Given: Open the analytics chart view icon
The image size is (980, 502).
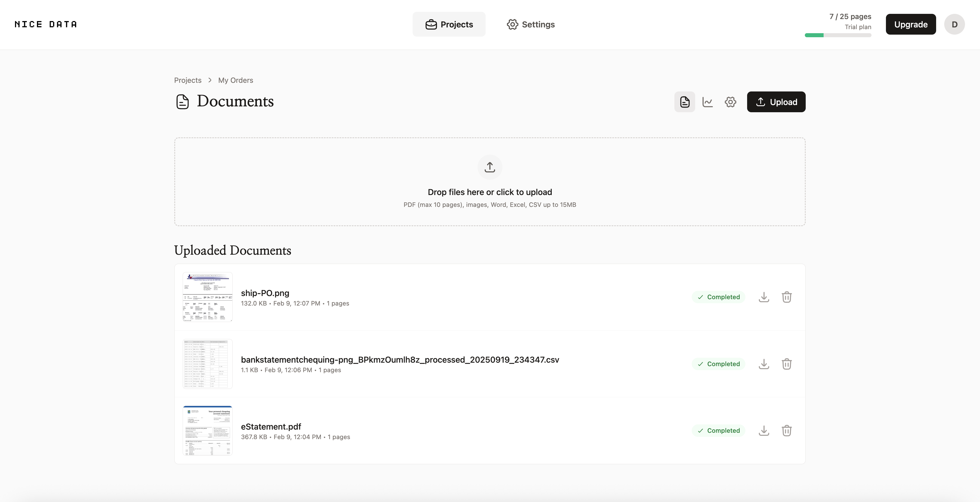Looking at the screenshot, I should [x=707, y=102].
